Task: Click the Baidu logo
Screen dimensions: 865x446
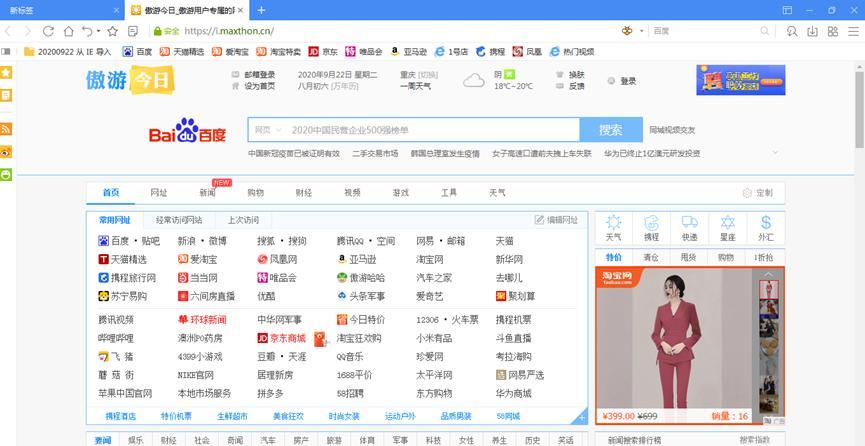Action: (188, 130)
